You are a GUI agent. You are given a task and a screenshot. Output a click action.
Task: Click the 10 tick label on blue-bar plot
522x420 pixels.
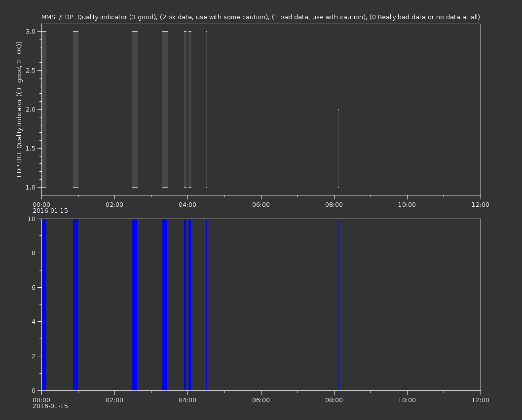click(x=32, y=219)
